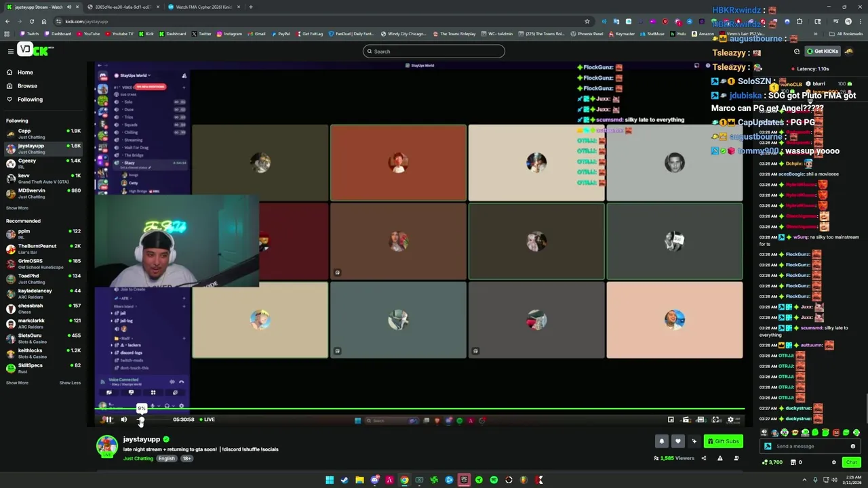The height and width of the screenshot is (488, 868).
Task: Jump to LIVE in the player
Action: point(208,420)
